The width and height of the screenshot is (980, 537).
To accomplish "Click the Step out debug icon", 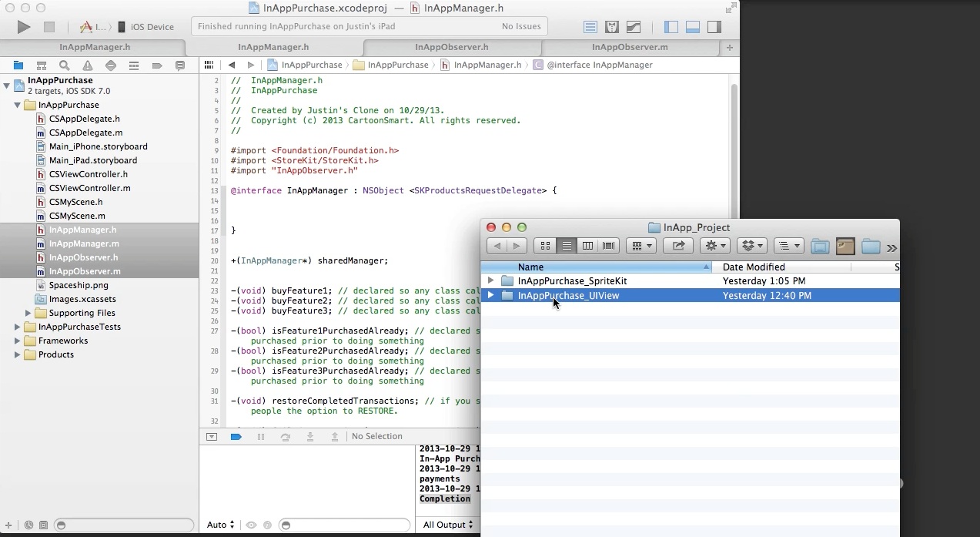I will point(335,437).
